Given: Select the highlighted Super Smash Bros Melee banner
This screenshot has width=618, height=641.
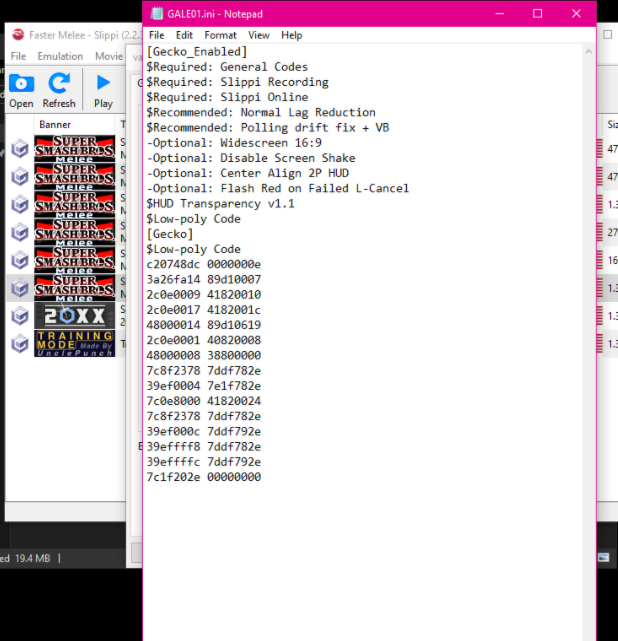Looking at the screenshot, I should (74, 288).
